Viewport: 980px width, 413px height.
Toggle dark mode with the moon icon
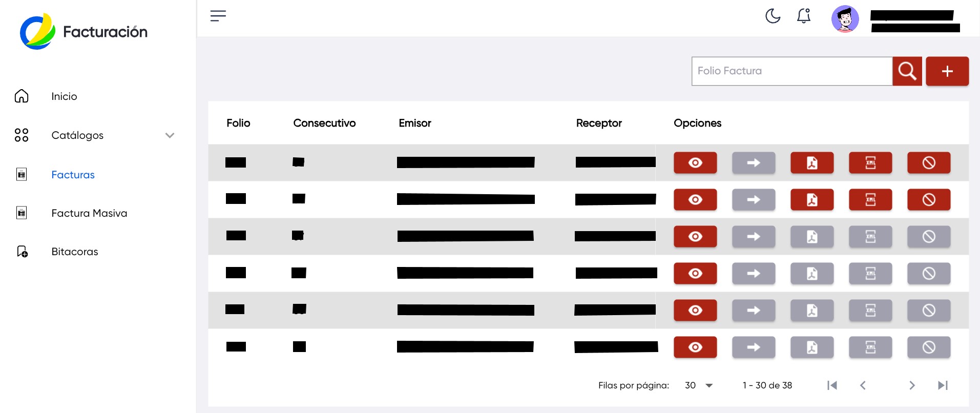point(773,16)
